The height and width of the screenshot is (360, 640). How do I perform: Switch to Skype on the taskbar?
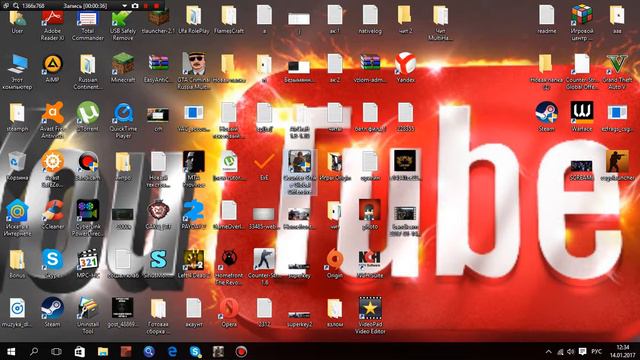[x=196, y=351]
